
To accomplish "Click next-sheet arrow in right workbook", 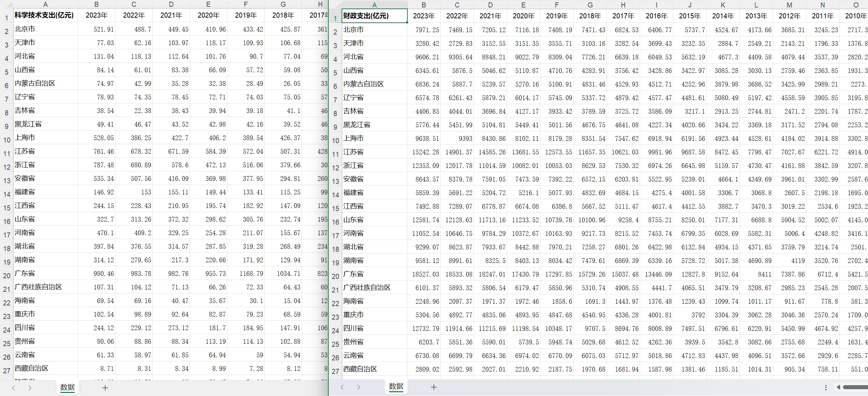I will [359, 387].
